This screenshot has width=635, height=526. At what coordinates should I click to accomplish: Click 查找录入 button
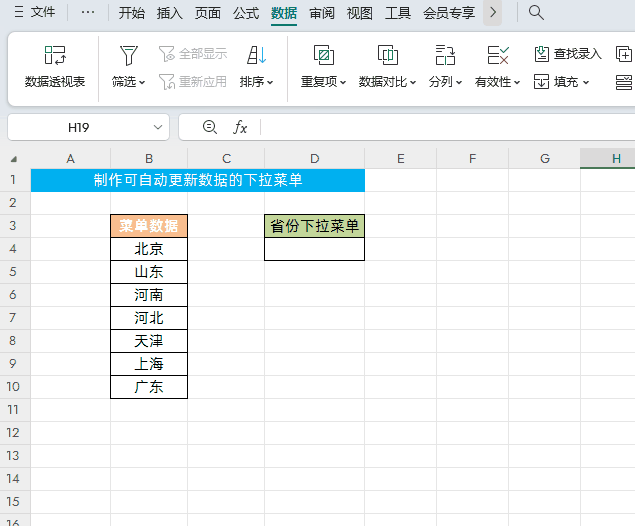[568, 53]
